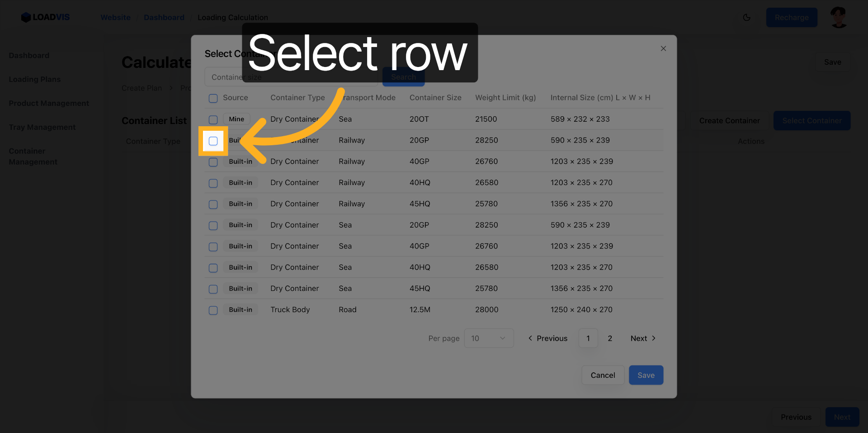This screenshot has width=868, height=433.
Task: Open Loading Plans in sidebar
Action: (35, 79)
